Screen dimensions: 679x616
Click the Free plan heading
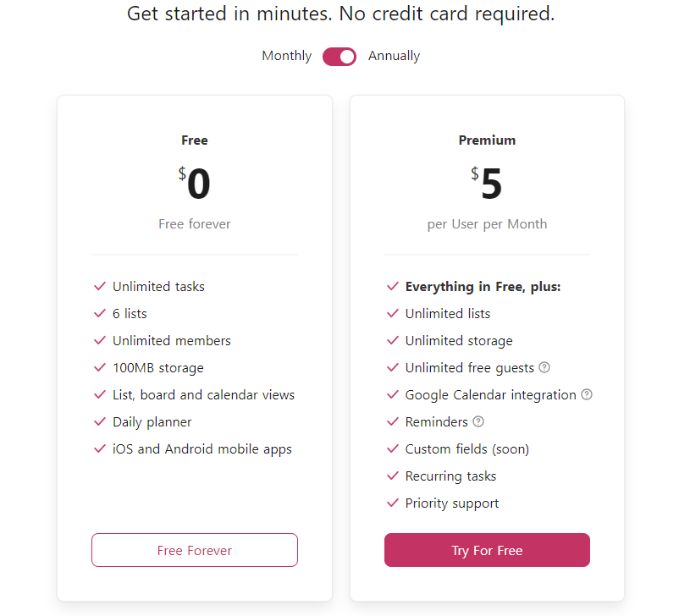195,140
